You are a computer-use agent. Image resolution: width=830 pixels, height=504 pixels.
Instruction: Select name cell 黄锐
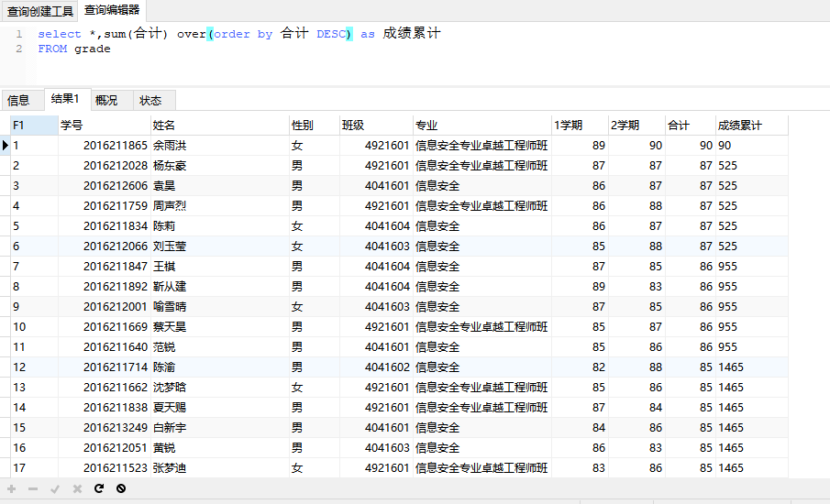(220, 447)
